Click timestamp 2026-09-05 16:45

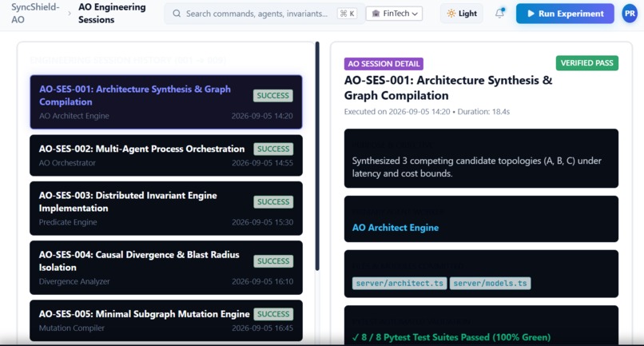point(262,328)
